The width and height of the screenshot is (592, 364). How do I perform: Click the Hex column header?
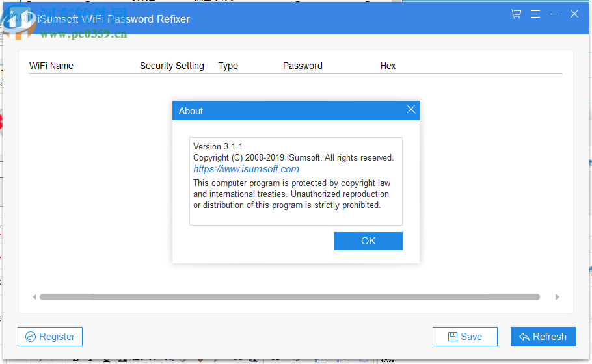point(388,66)
